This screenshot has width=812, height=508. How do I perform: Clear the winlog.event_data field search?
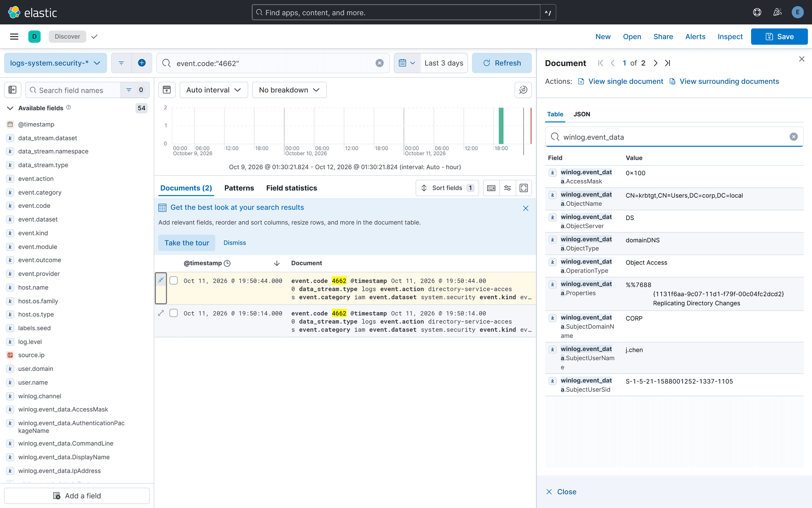(x=793, y=137)
